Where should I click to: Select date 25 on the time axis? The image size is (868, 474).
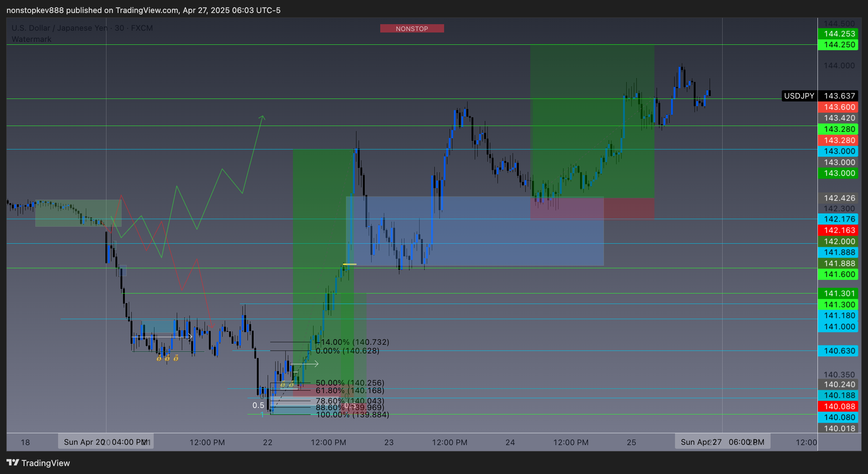click(x=631, y=442)
